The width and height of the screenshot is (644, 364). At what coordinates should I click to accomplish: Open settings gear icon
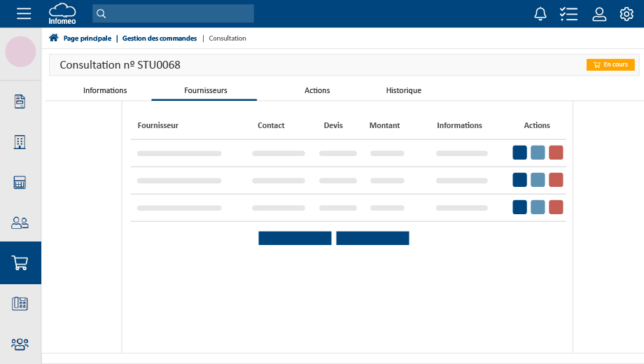[x=626, y=14]
